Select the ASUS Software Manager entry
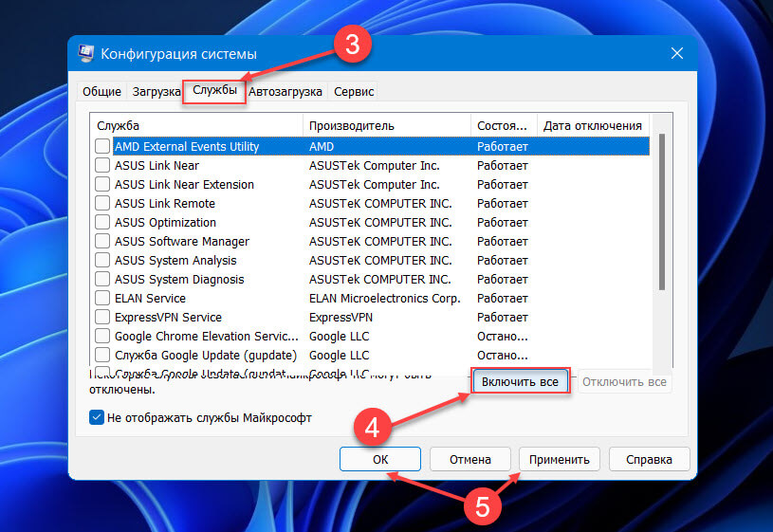This screenshot has width=773, height=532. (x=182, y=242)
